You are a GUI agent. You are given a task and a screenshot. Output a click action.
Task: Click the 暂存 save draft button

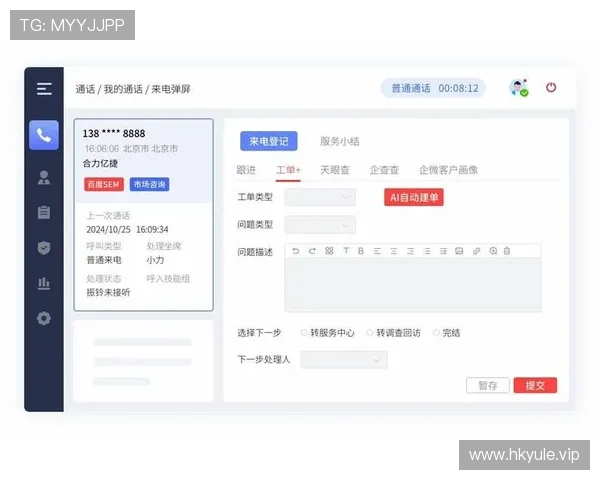click(488, 385)
